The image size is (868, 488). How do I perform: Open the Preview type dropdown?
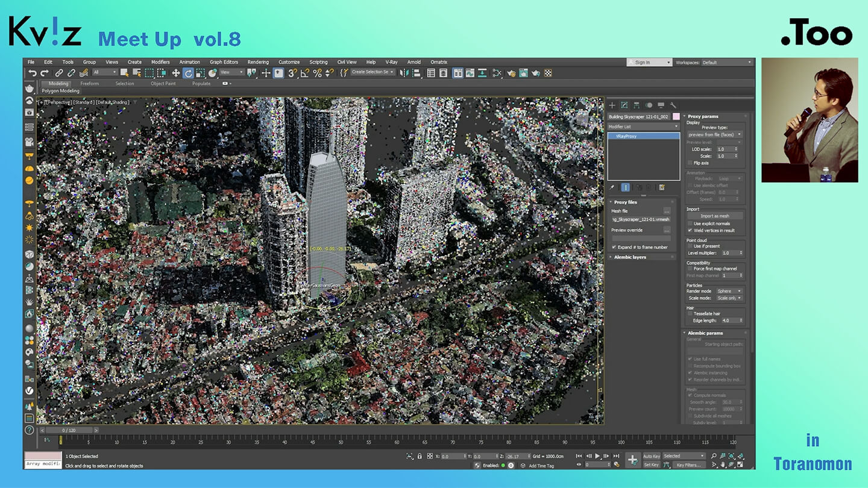tap(715, 135)
